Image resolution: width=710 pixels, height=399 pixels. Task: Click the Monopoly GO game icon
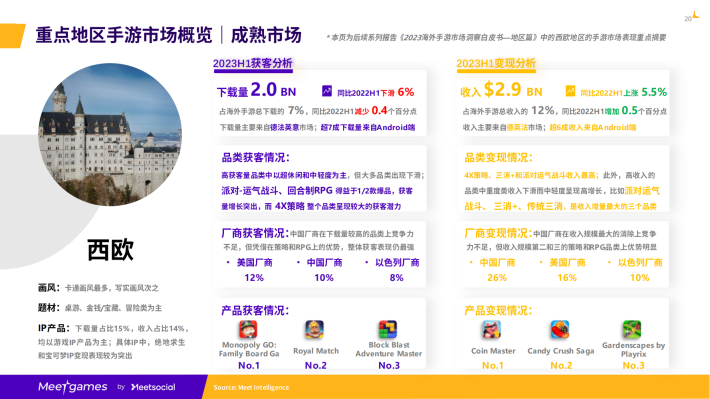tap(248, 329)
